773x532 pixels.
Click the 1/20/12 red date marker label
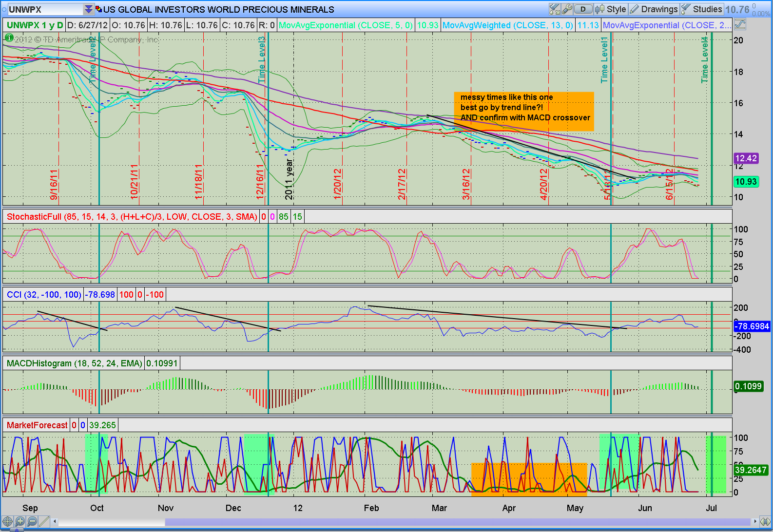337,184
